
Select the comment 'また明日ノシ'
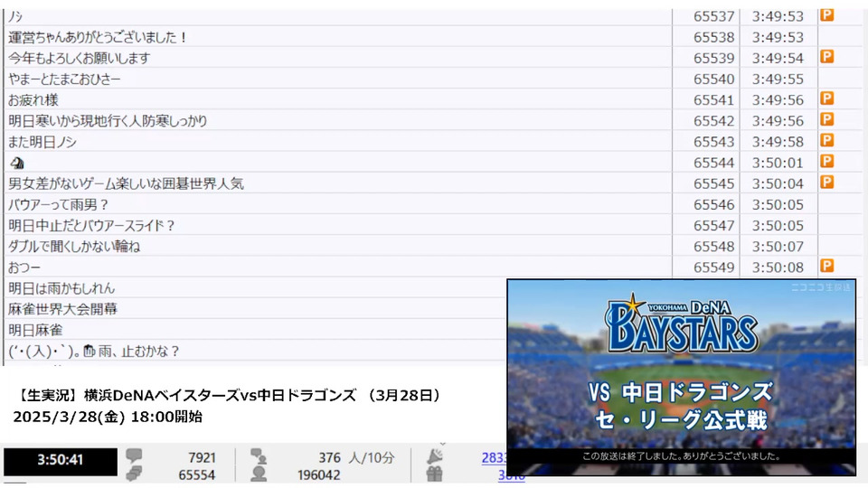click(x=42, y=142)
